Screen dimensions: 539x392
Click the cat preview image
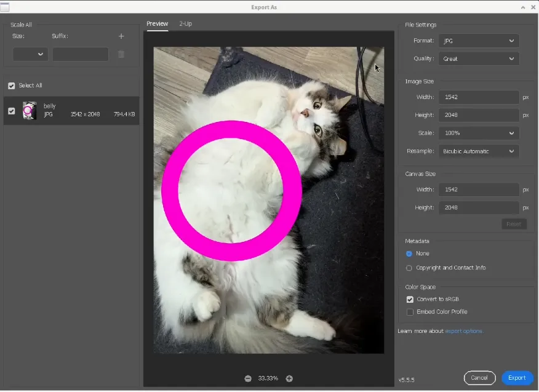pos(268,200)
